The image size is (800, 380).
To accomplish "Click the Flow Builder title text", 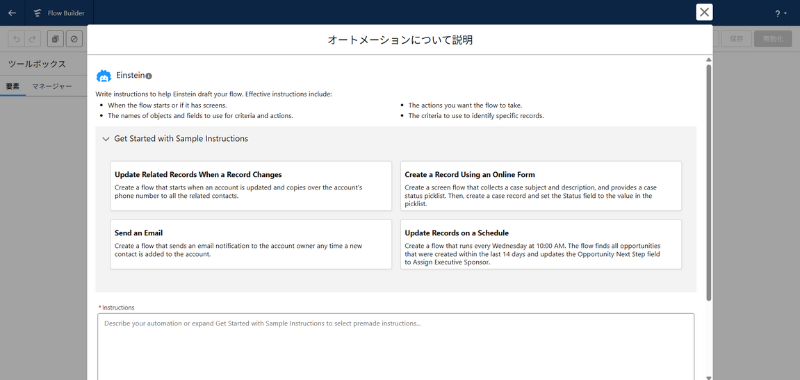I will point(66,13).
